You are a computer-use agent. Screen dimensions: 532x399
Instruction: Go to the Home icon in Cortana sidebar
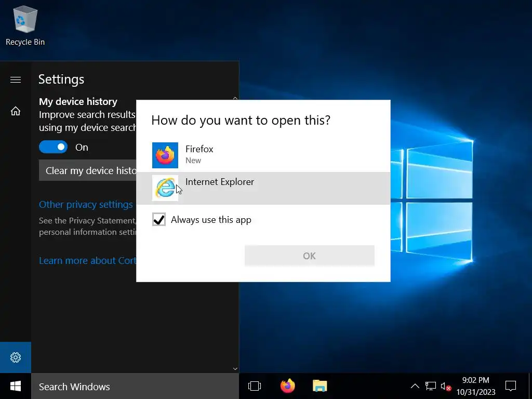[x=16, y=111]
